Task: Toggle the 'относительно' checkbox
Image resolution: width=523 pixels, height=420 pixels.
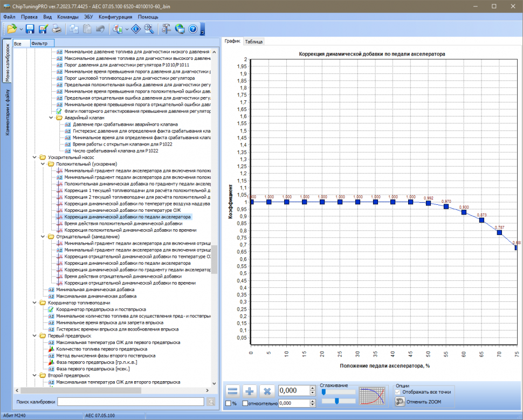Action: tap(246, 403)
